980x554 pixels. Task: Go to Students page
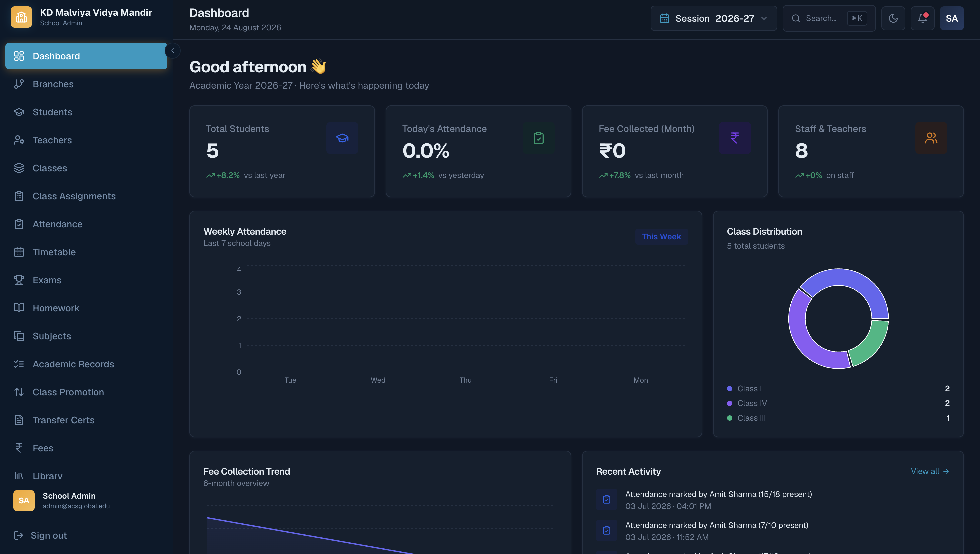tap(86, 112)
